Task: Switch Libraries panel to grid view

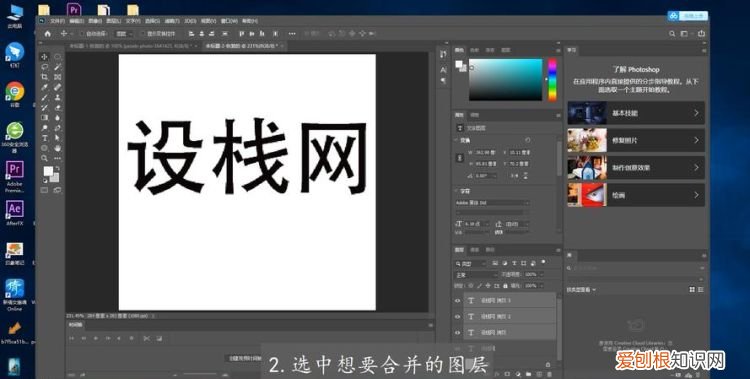Action: click(x=692, y=290)
